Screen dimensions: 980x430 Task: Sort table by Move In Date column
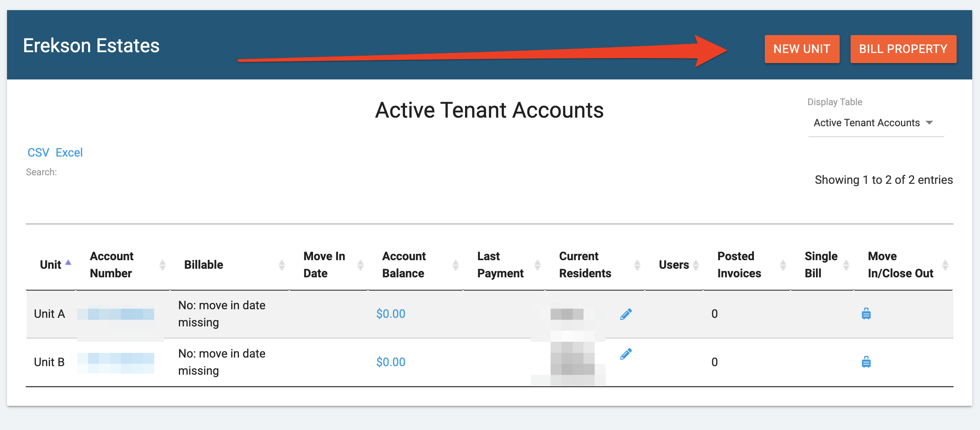[361, 264]
